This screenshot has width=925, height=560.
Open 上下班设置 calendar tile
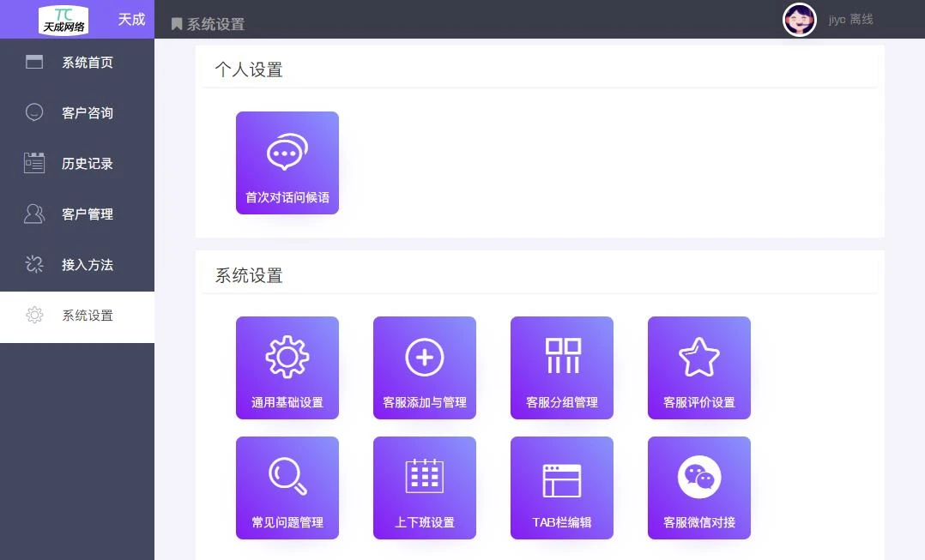point(424,488)
